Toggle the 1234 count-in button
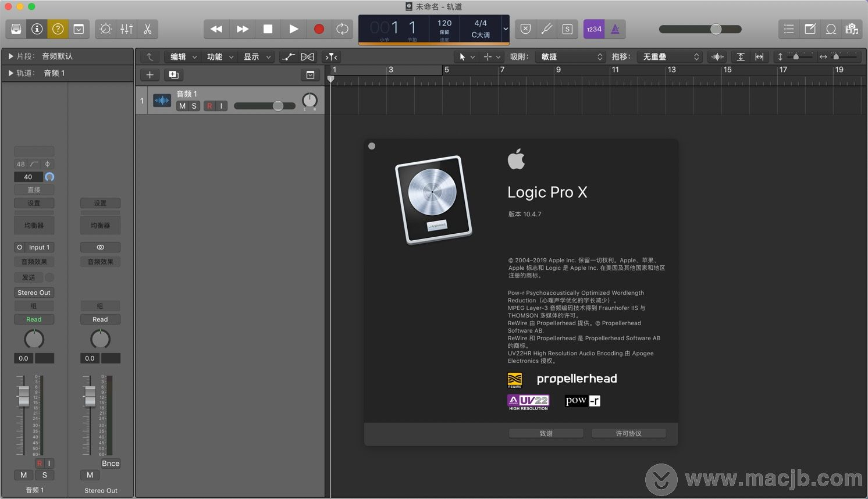Image resolution: width=868 pixels, height=499 pixels. point(594,29)
